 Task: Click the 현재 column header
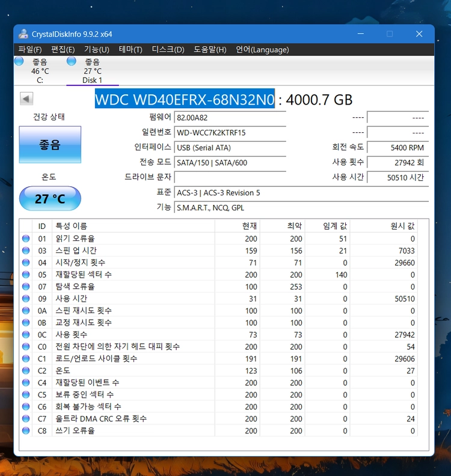pyautogui.click(x=237, y=226)
